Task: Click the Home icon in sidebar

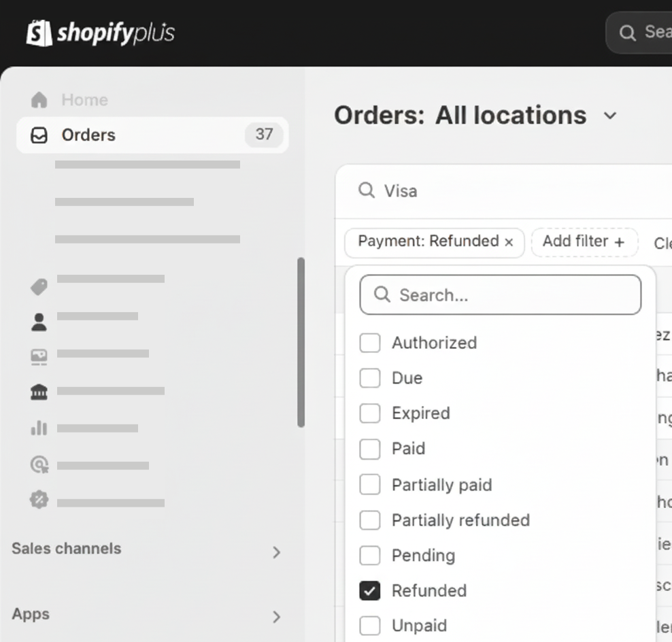Action: pos(39,100)
